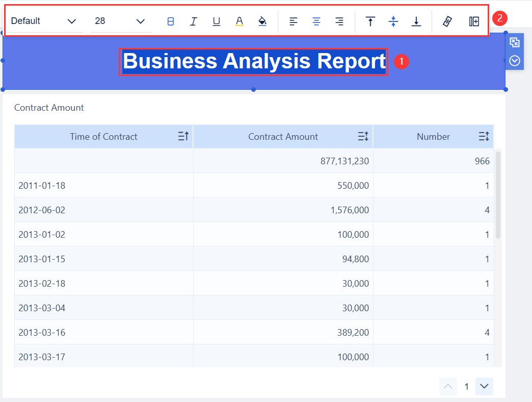Toggle center text alignment
The height and width of the screenshot is (402, 532).
[x=316, y=21]
